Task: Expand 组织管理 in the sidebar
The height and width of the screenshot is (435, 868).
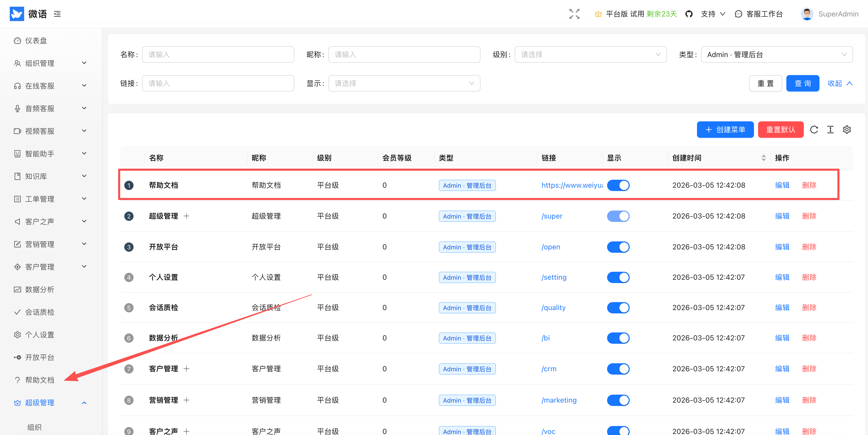Action: coord(51,63)
